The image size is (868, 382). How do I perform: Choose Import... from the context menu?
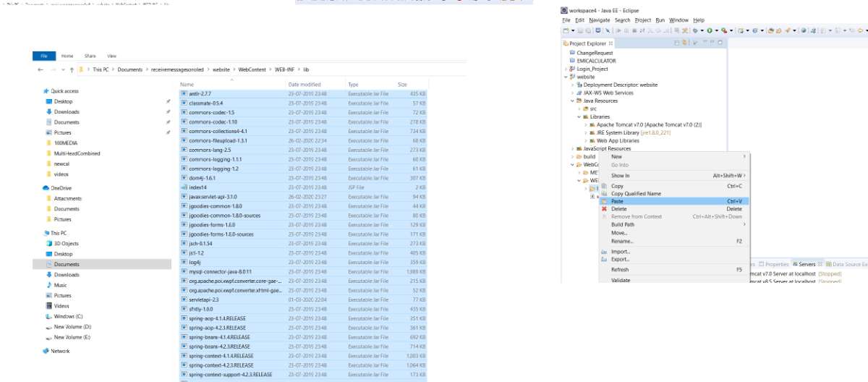(673, 252)
